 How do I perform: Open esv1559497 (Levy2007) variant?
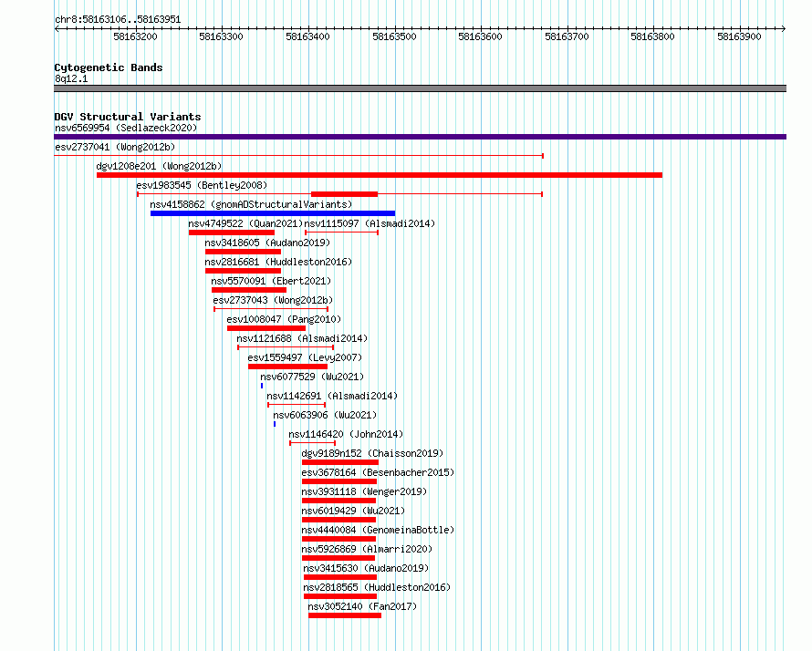coord(305,357)
